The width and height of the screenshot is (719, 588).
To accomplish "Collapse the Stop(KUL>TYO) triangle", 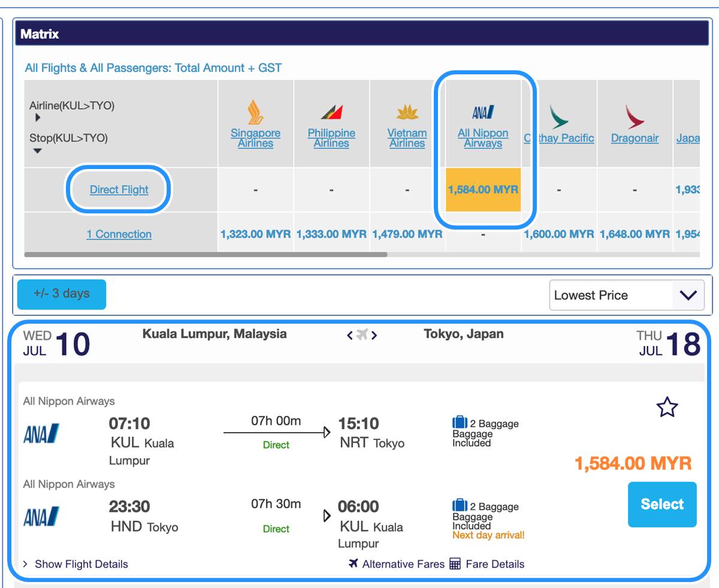I will pos(37,150).
